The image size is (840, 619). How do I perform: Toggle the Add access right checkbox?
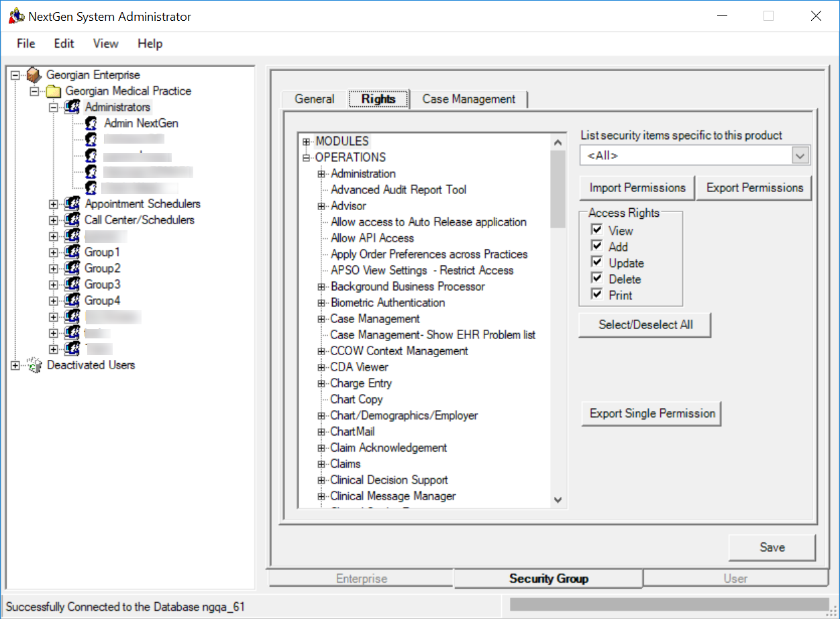pyautogui.click(x=596, y=246)
